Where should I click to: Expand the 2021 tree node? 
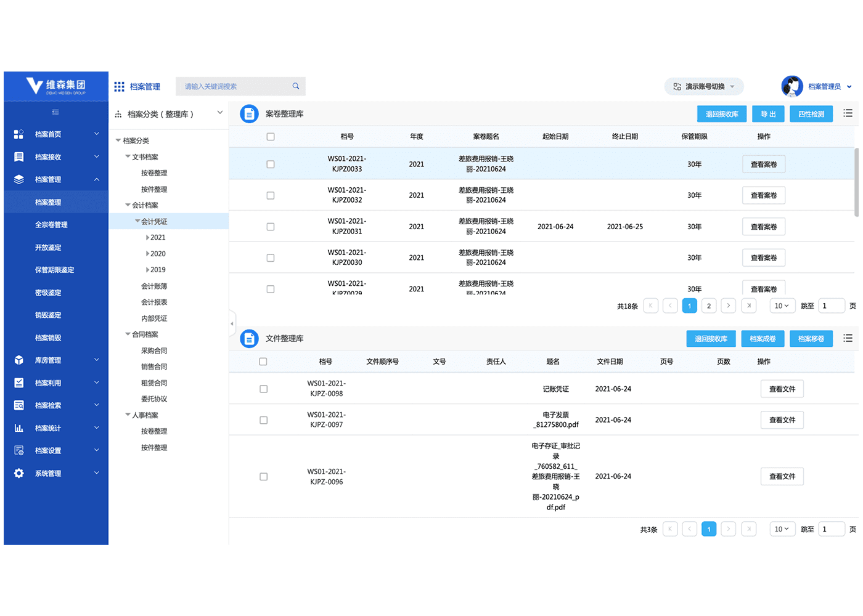(147, 238)
